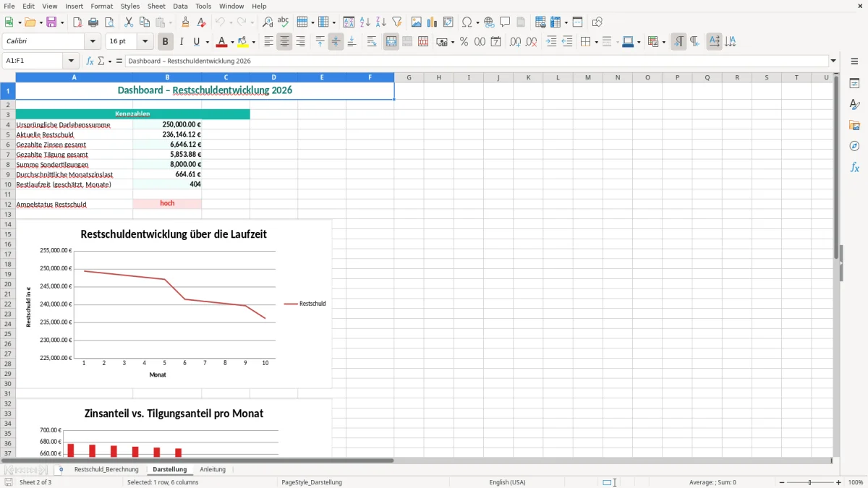Open the font color dropdown arrow
The height and width of the screenshot is (488, 868).
tap(232, 42)
